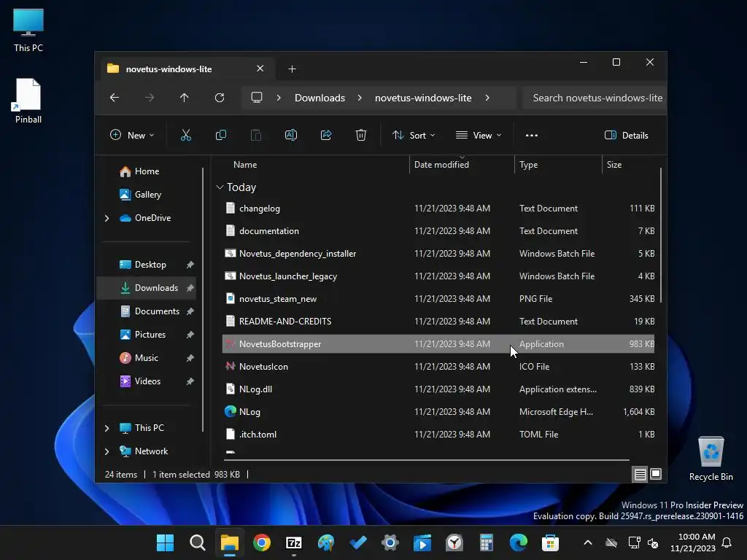Show hidden system tray icons
This screenshot has height=560, width=747.
(x=588, y=542)
